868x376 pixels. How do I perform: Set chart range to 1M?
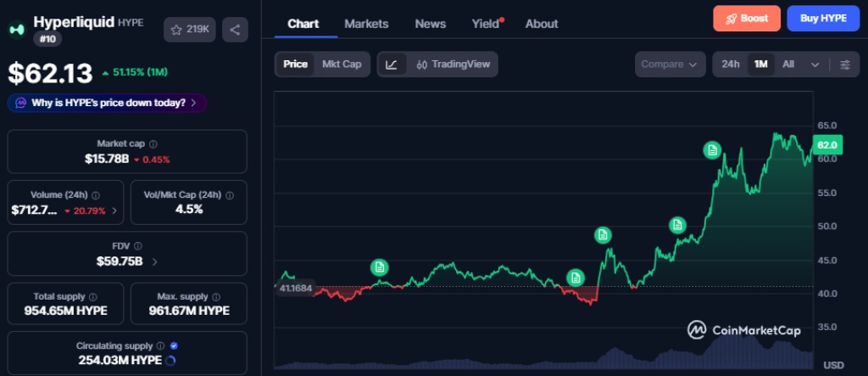tap(760, 65)
